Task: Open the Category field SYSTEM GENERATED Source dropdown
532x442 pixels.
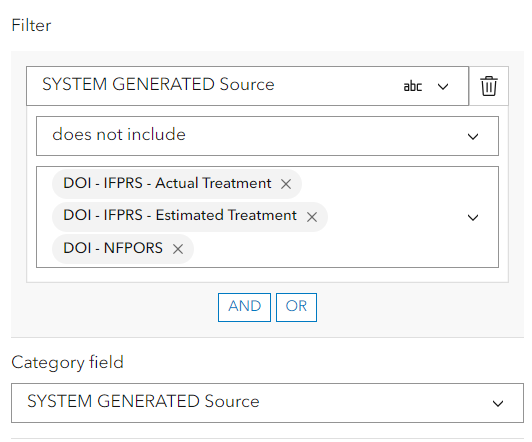Action: coord(267,403)
